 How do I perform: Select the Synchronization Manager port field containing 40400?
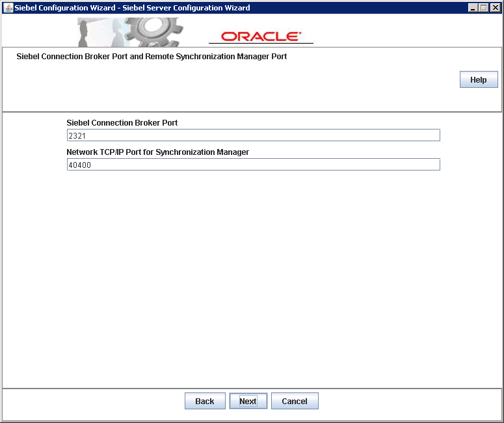click(253, 165)
